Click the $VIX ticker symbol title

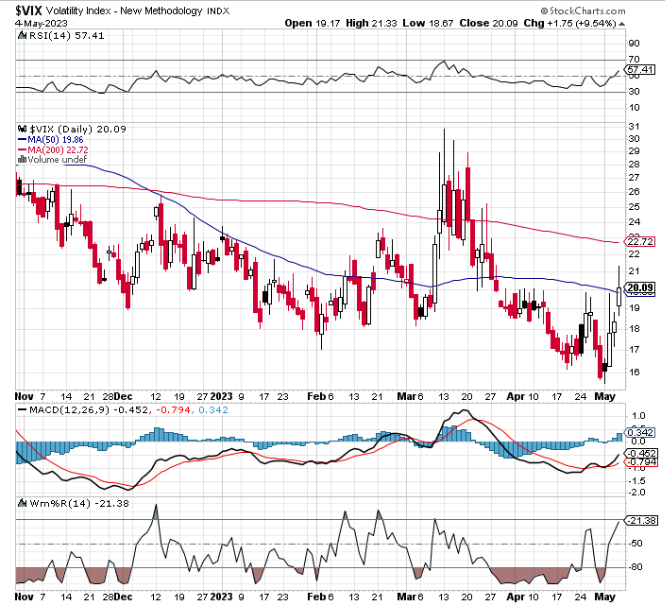(x=29, y=11)
